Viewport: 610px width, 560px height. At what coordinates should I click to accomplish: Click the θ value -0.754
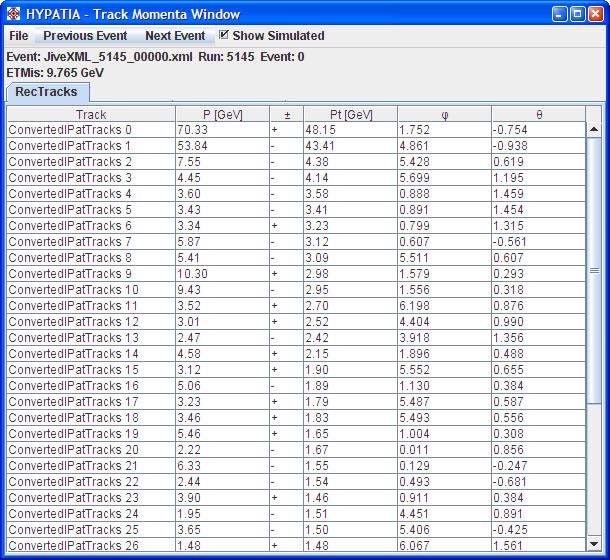click(510, 130)
